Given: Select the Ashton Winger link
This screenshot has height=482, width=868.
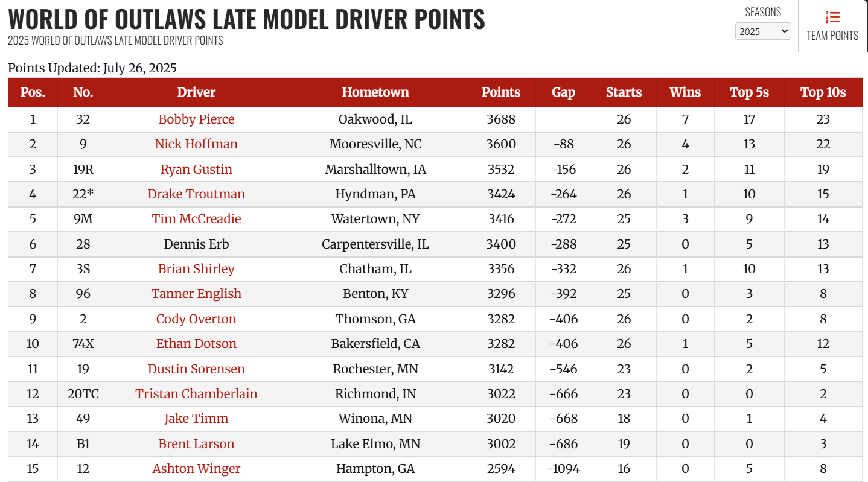Looking at the screenshot, I should (x=196, y=469).
